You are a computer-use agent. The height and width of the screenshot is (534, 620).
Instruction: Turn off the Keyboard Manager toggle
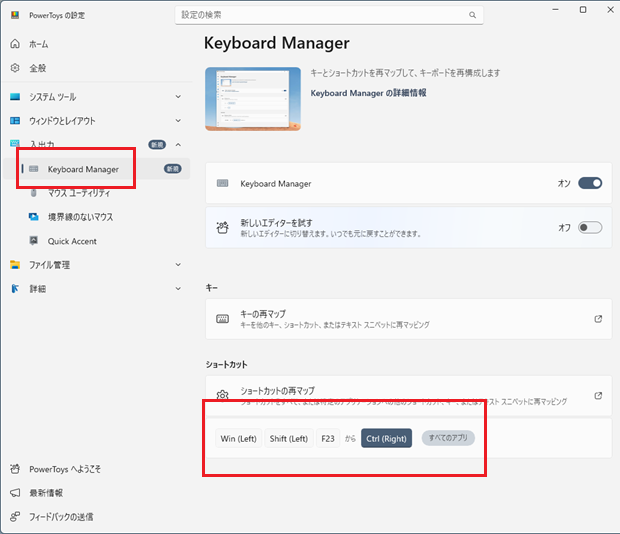(590, 184)
